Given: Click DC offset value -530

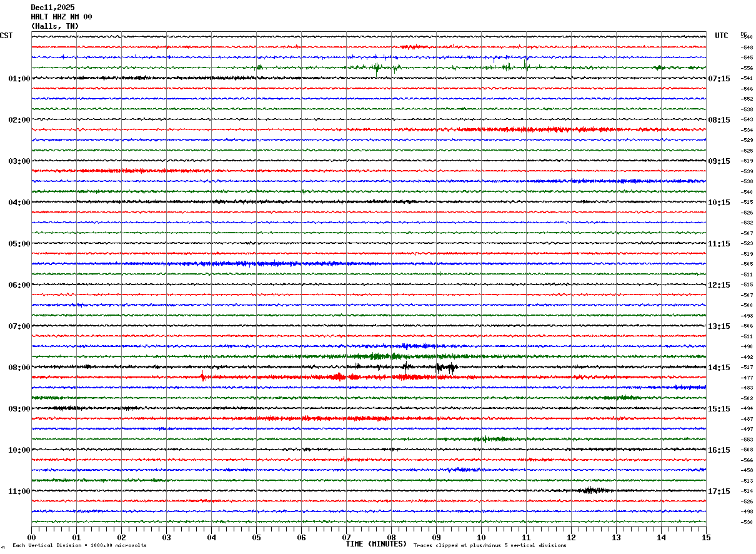Looking at the screenshot, I should coord(747,523).
